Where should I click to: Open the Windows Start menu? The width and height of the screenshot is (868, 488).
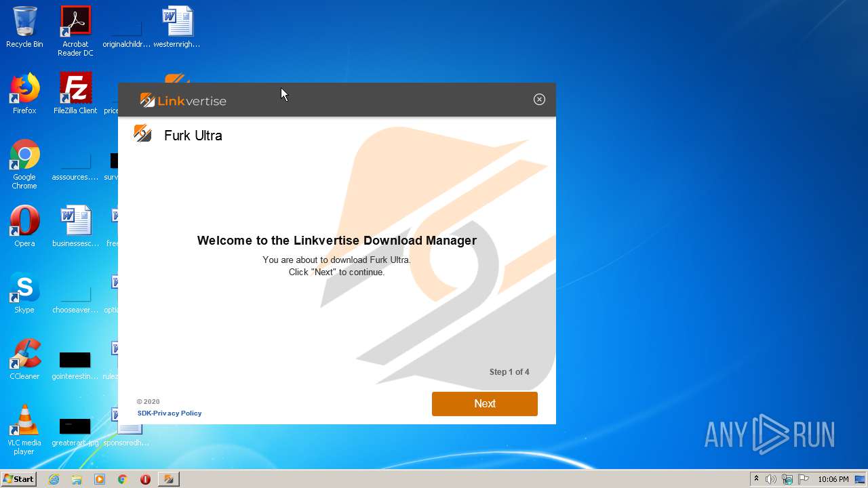pos(19,479)
